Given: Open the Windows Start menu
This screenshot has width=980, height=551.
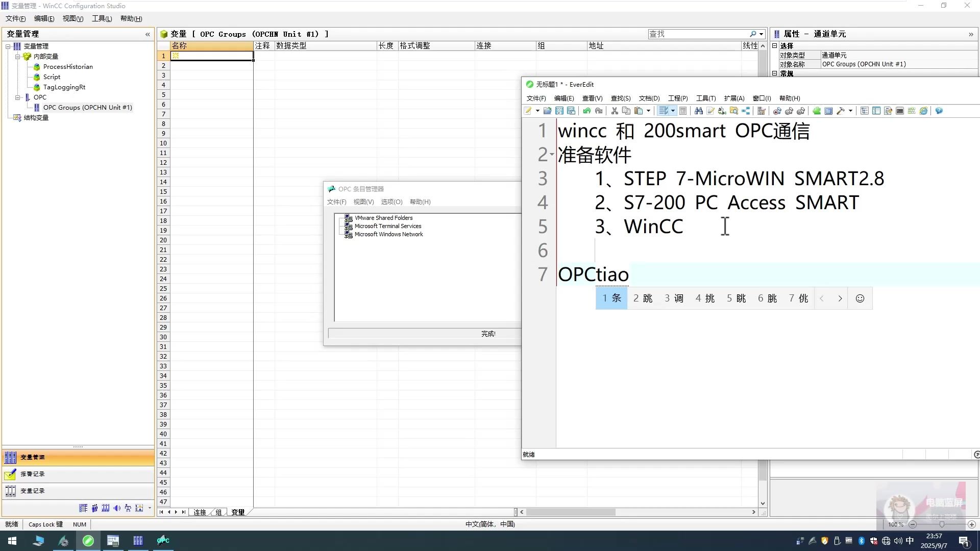Looking at the screenshot, I should pos(12,541).
